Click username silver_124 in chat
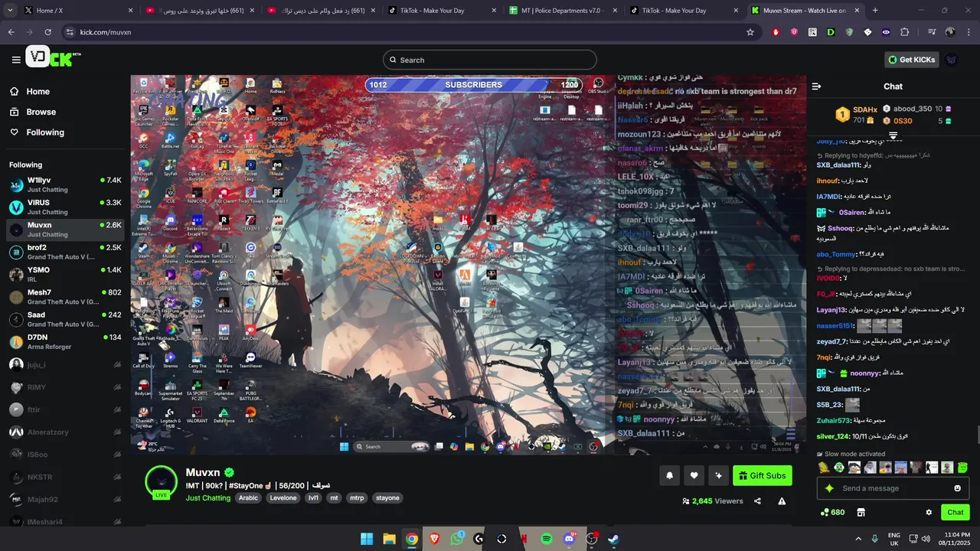 click(x=833, y=436)
